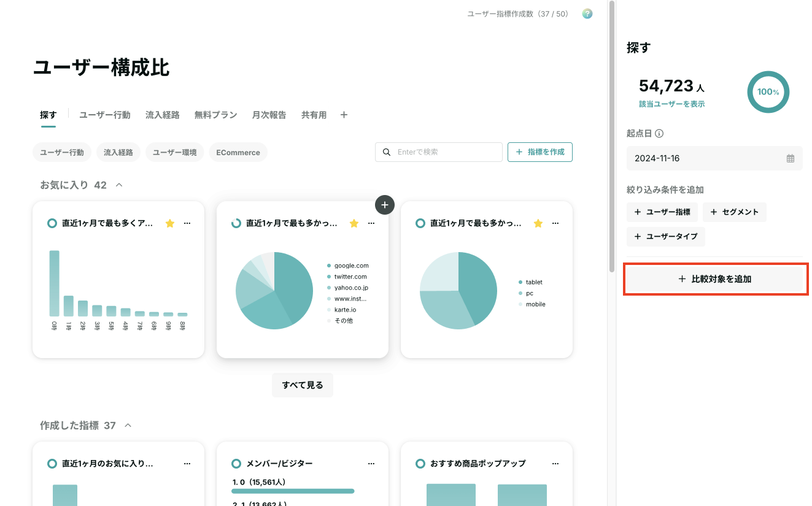Click the google.com legend entry
This screenshot has height=506, width=812.
point(348,266)
